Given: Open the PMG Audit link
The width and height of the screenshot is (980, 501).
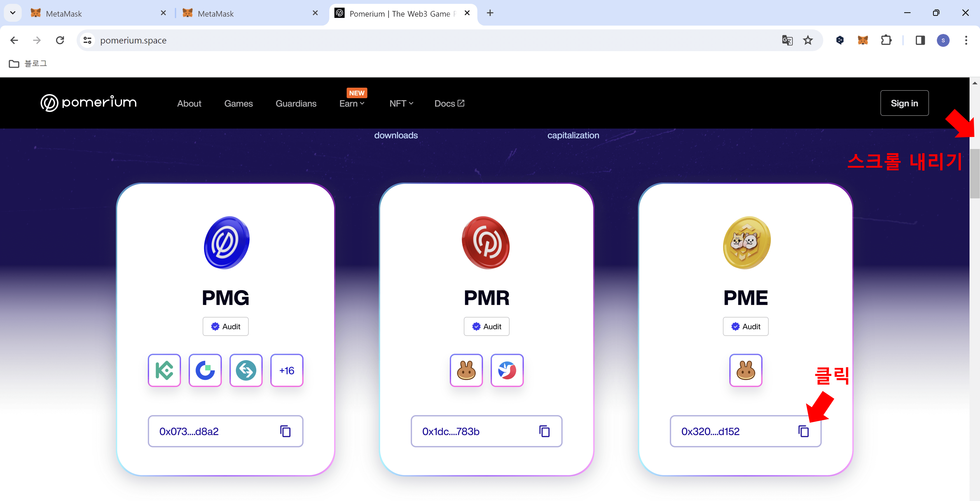Looking at the screenshot, I should tap(225, 327).
